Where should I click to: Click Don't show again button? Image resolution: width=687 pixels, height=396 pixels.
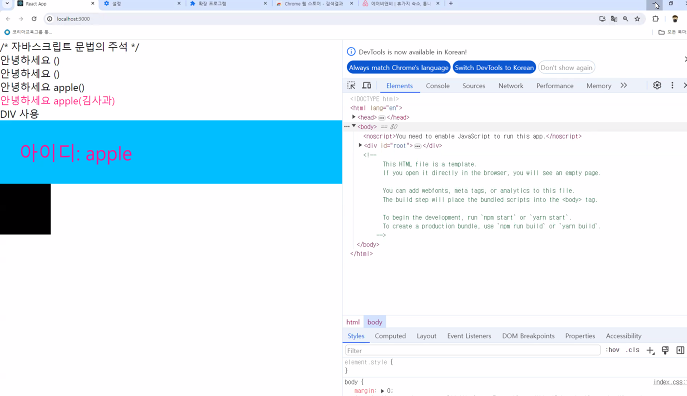tap(566, 67)
